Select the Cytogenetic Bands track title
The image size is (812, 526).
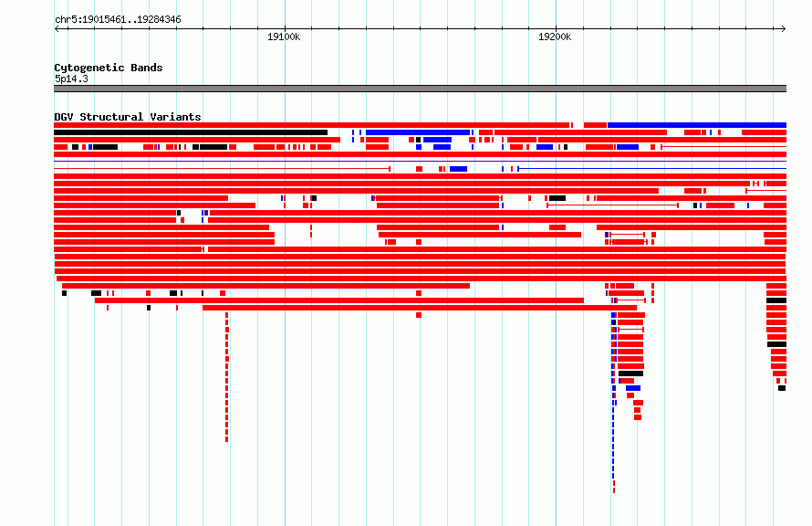point(109,68)
